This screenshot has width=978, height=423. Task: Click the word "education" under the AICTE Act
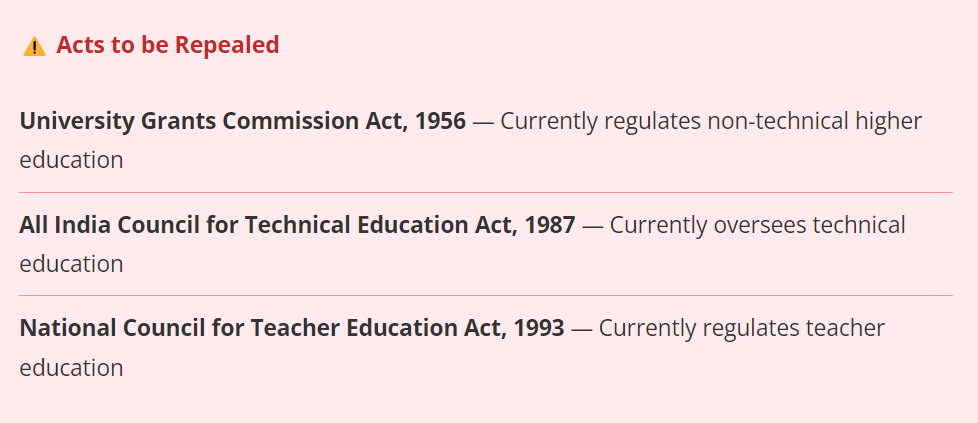pos(71,264)
